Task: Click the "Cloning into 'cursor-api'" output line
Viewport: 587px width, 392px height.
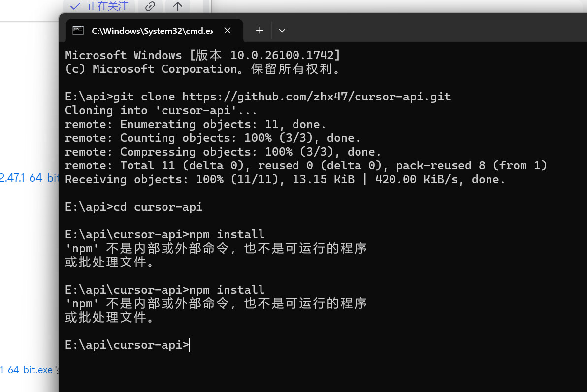Action: coord(161,110)
